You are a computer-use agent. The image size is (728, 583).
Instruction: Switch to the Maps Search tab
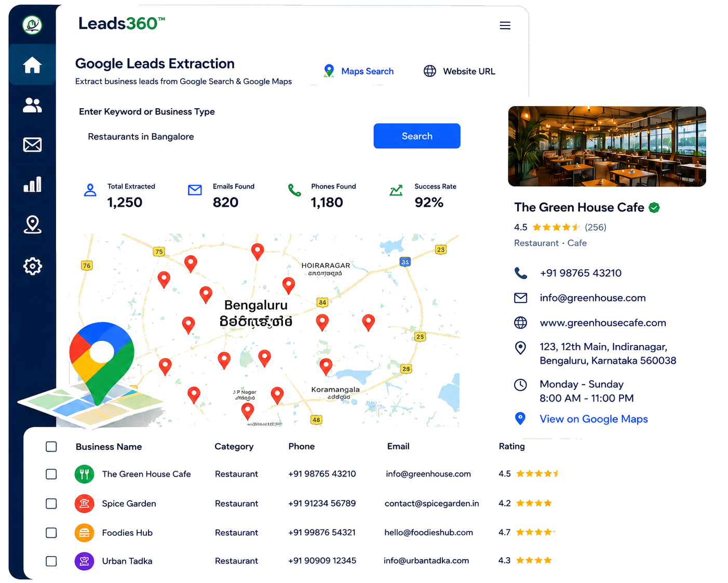tap(358, 71)
